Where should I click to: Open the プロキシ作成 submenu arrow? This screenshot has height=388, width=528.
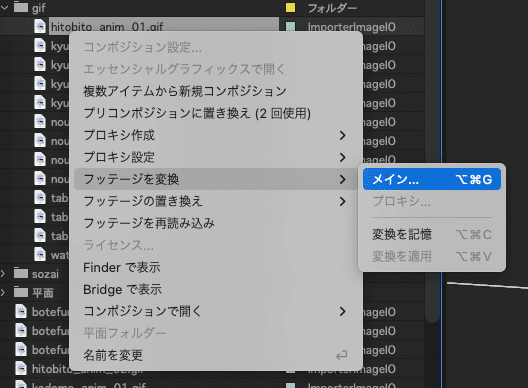pyautogui.click(x=342, y=135)
